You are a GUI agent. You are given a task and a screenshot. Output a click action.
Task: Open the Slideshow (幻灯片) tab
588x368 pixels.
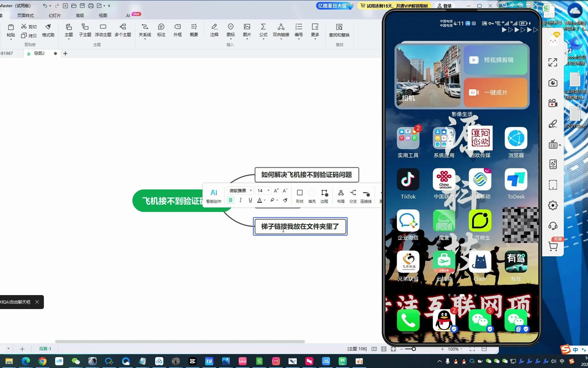(55, 15)
